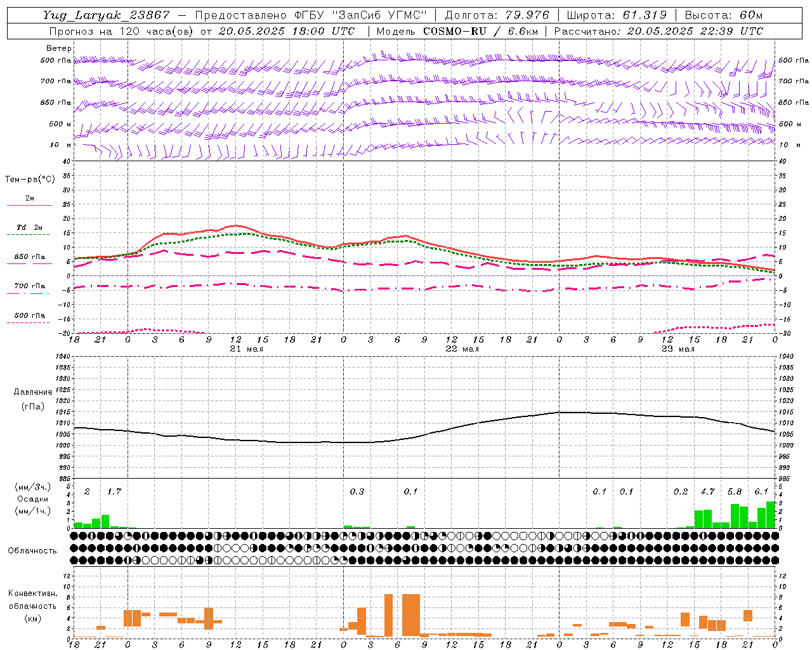Click the dotted pink line under legend '500 гПа'
The width and height of the screenshot is (812, 650).
point(29,322)
